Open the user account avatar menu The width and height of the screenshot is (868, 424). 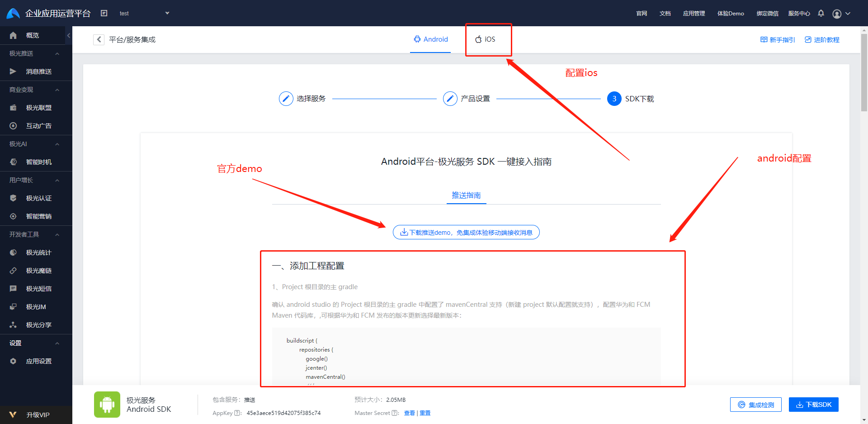(841, 14)
